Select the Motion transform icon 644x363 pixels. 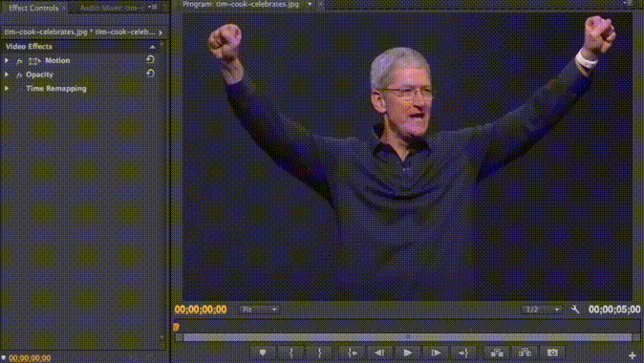pos(34,61)
